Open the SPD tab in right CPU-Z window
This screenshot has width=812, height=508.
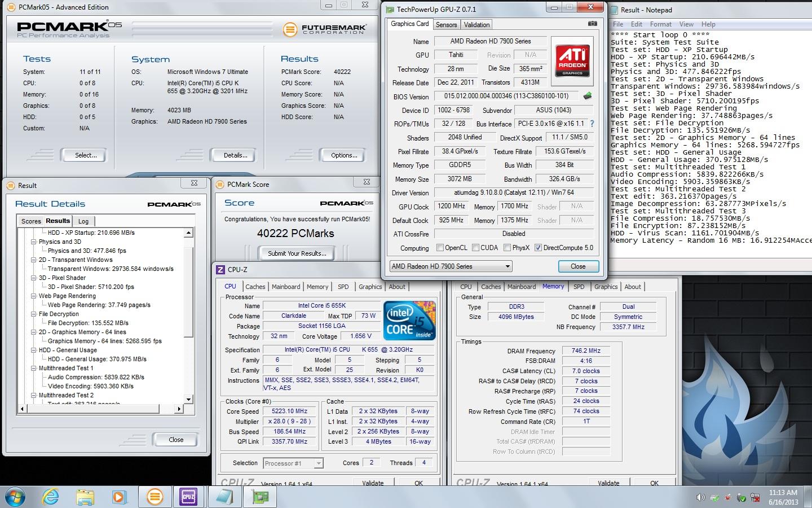click(579, 287)
